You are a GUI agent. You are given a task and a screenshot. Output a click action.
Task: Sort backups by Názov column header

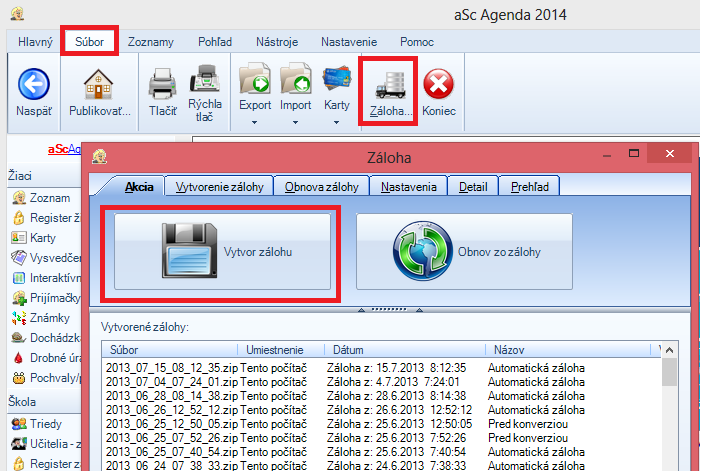click(x=568, y=350)
